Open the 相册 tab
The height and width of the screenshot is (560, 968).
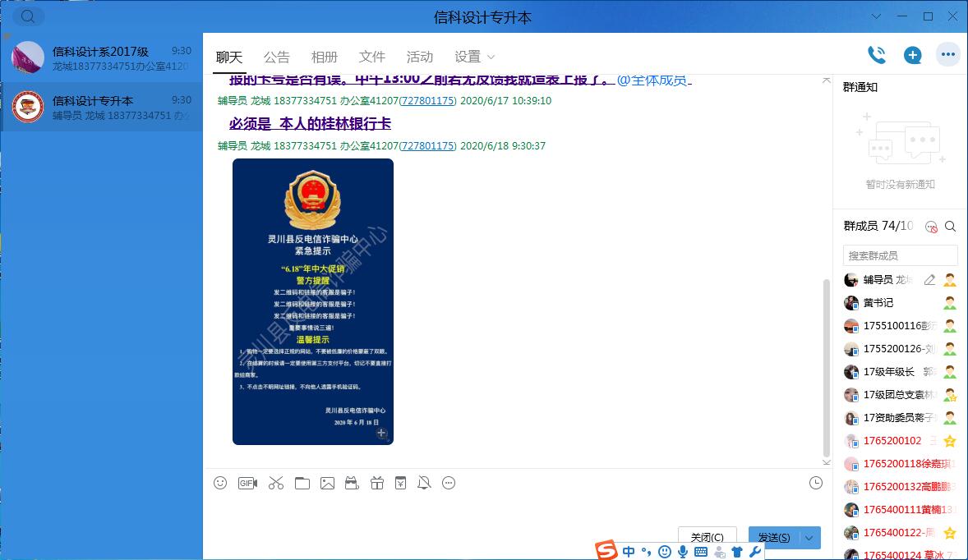coord(324,57)
